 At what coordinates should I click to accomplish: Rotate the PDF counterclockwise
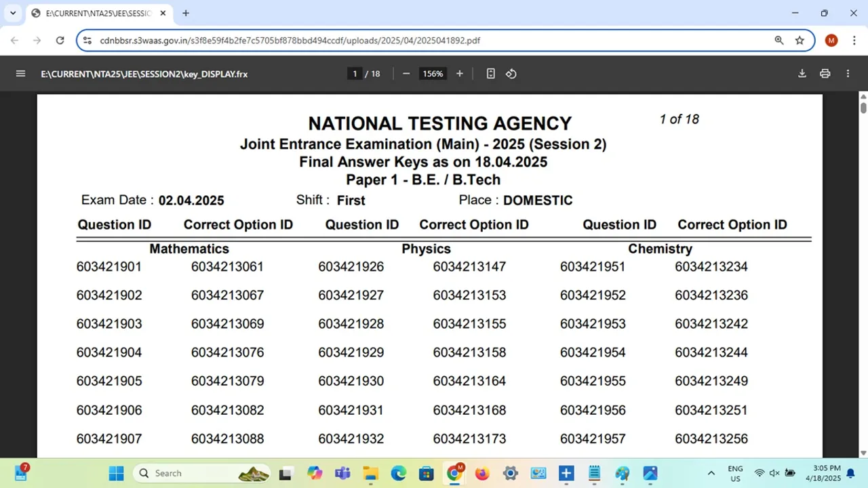[x=511, y=74]
